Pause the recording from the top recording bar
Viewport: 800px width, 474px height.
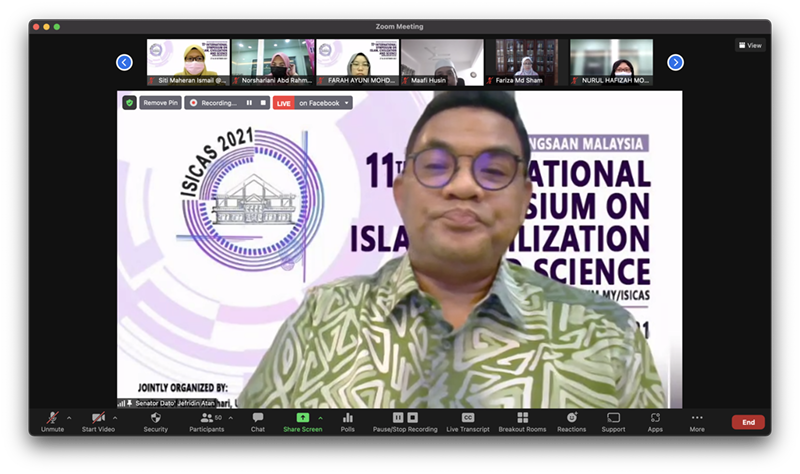250,103
